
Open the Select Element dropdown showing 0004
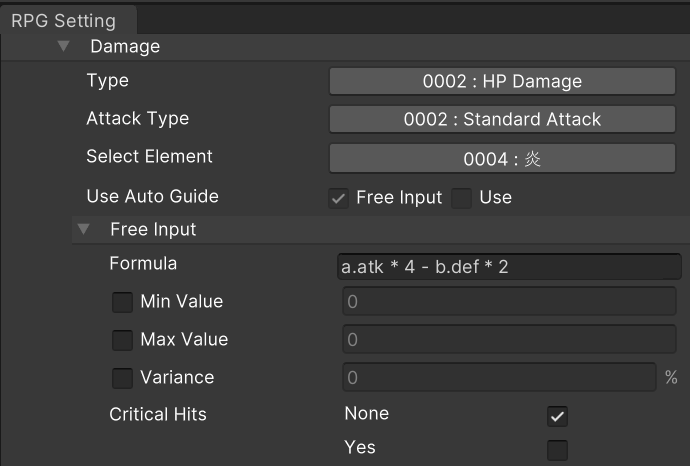click(x=502, y=158)
